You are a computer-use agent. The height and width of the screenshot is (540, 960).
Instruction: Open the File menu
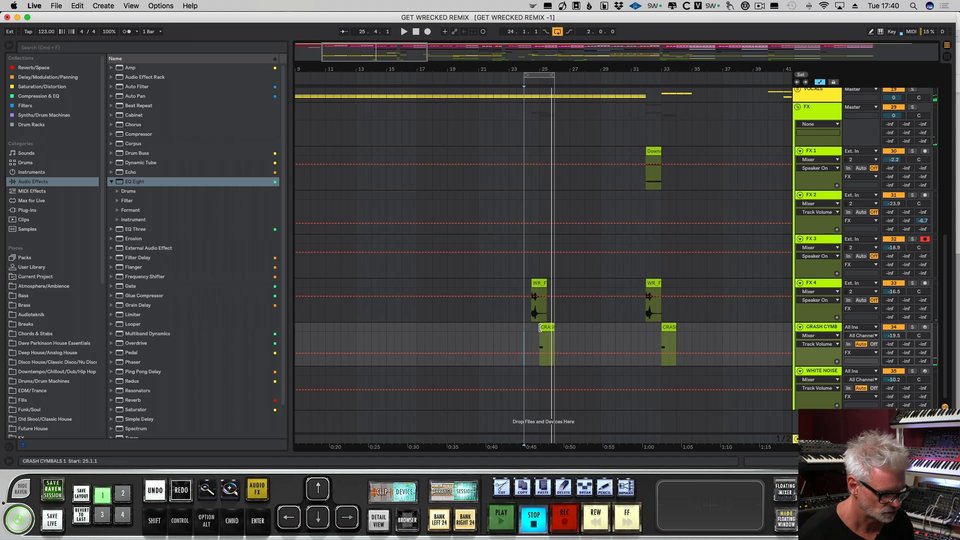pos(56,6)
